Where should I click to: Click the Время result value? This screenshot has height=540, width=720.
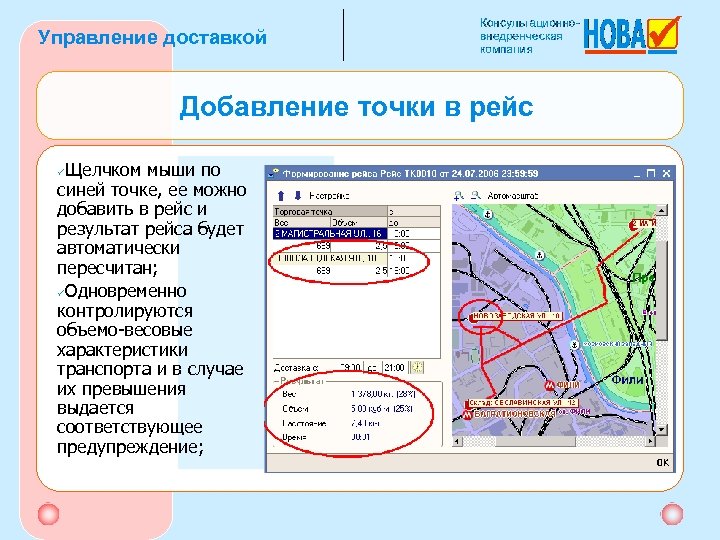360,437
